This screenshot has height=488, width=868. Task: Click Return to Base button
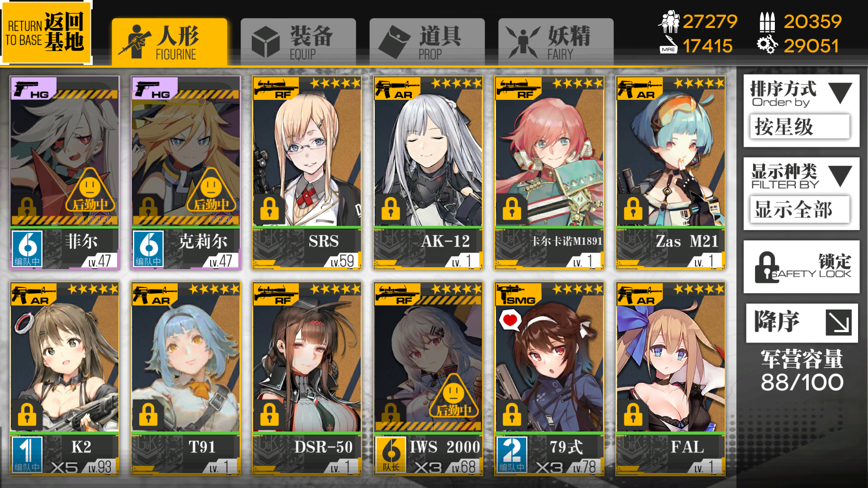tap(46, 33)
